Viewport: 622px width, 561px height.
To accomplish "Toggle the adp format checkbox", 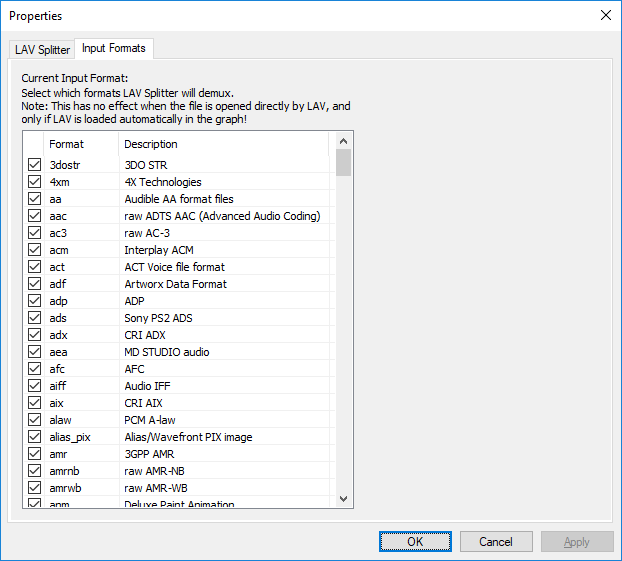I will 35,301.
